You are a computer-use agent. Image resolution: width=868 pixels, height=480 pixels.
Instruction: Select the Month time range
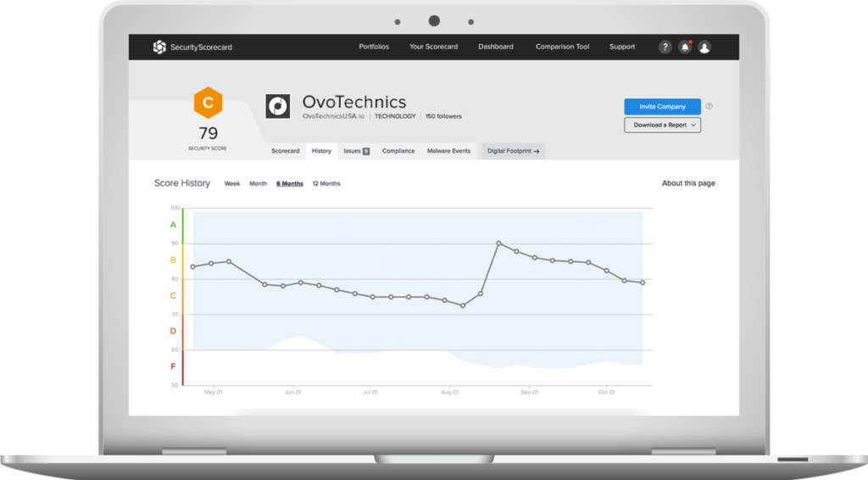(x=258, y=183)
